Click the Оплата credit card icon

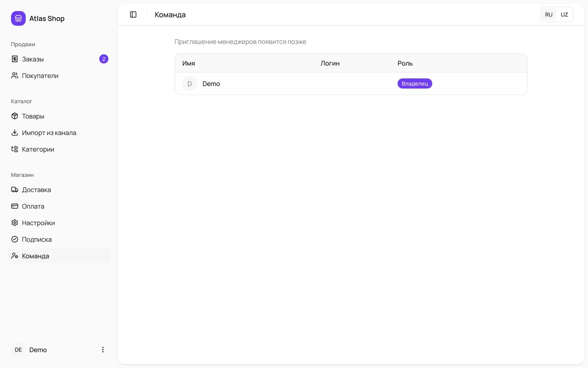(15, 206)
